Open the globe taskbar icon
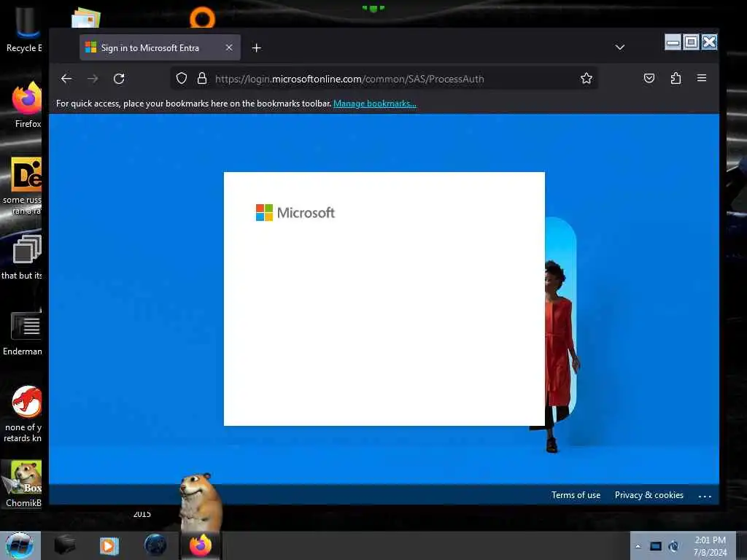Image resolution: width=747 pixels, height=560 pixels. [x=155, y=545]
